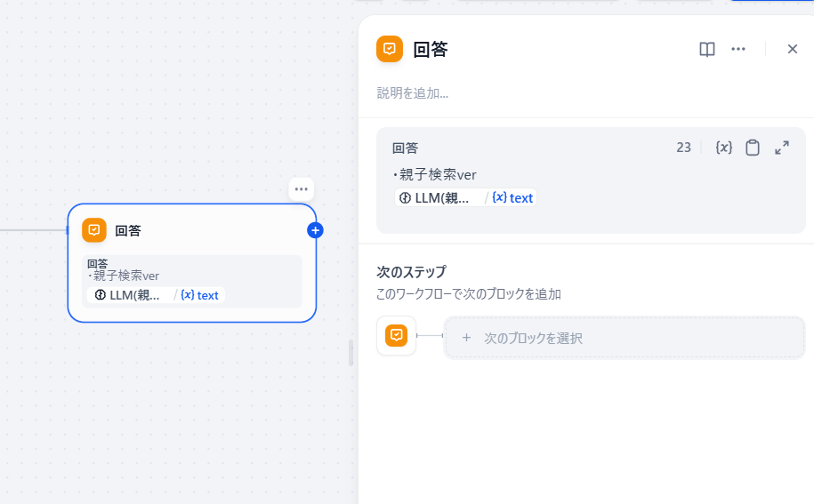Edit the 回答 title in the panel header
Screen dimensions: 814x504
point(431,49)
